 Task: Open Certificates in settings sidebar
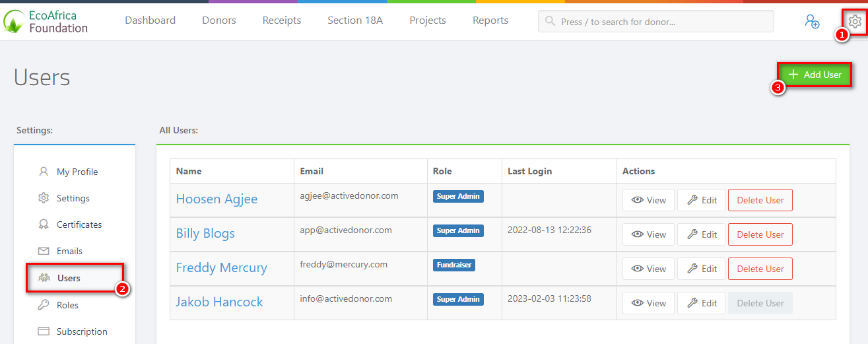pyautogui.click(x=79, y=224)
